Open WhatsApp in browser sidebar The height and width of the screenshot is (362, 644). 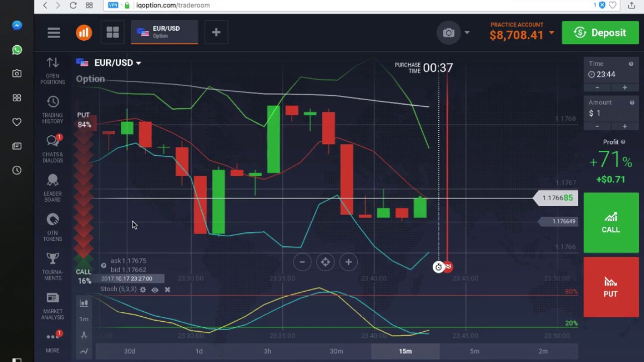pos(17,49)
